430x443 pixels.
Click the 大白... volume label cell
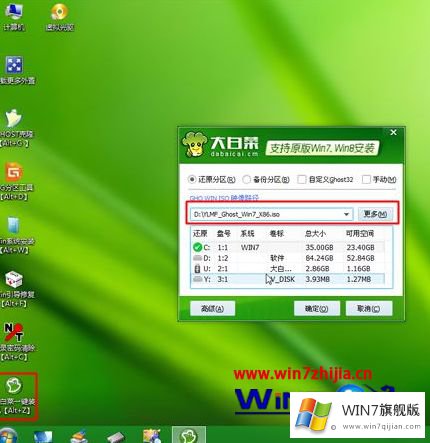[281, 269]
